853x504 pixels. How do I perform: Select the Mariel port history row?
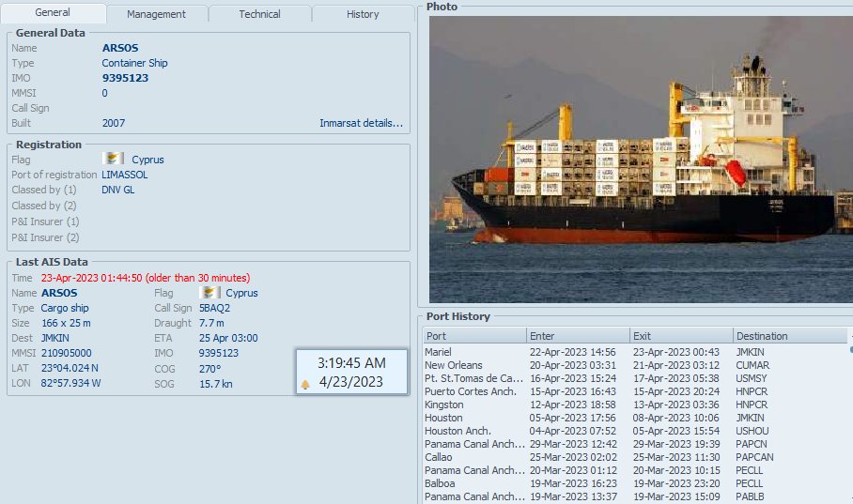[x=635, y=352]
